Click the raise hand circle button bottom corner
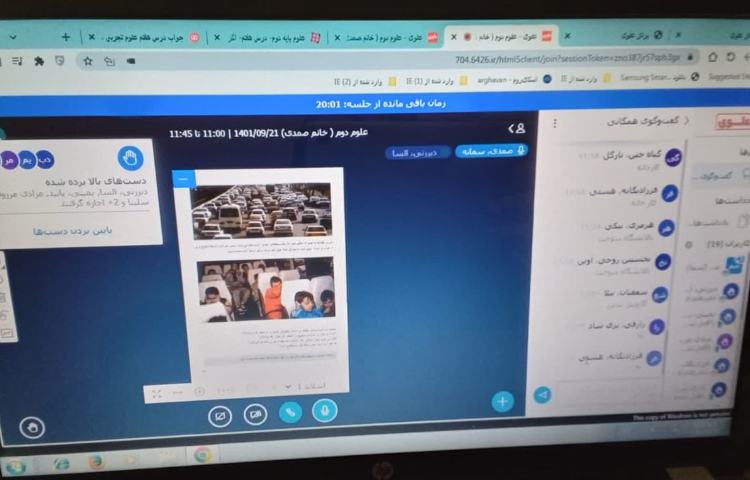 33,427
